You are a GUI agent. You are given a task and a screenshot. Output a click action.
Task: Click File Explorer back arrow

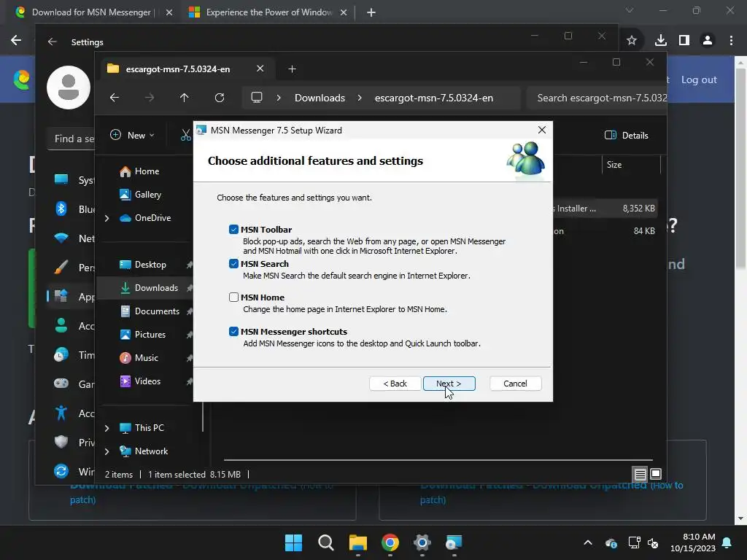(x=115, y=98)
